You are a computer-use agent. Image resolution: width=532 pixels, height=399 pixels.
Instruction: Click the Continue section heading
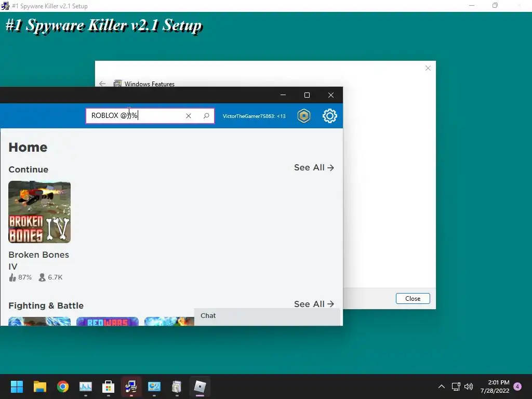(x=28, y=169)
